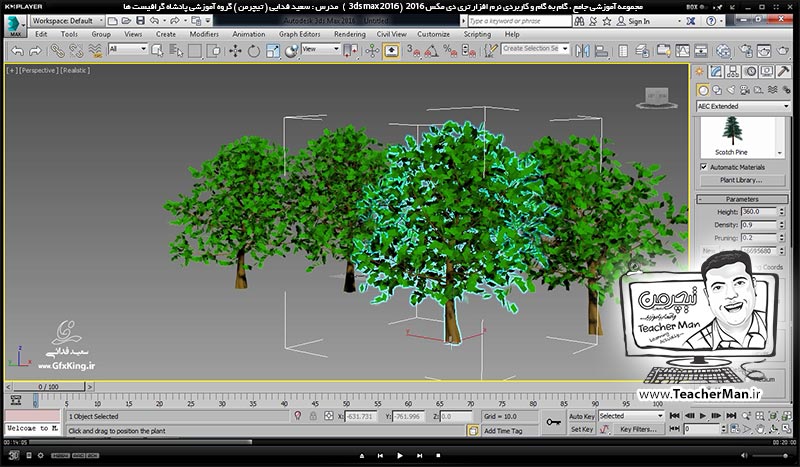800x467 pixels.
Task: Activate the Unlink Selection tool
Action: click(76, 51)
